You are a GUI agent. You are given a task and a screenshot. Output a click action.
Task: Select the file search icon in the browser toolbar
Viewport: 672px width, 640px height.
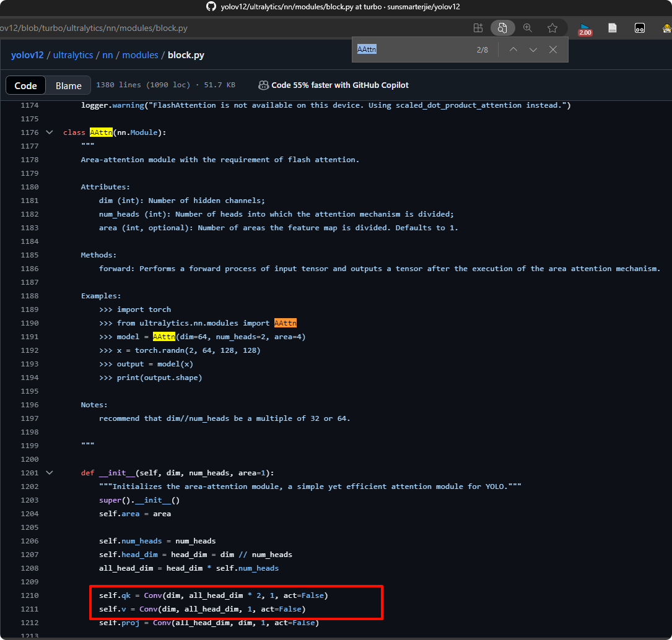[x=502, y=28]
